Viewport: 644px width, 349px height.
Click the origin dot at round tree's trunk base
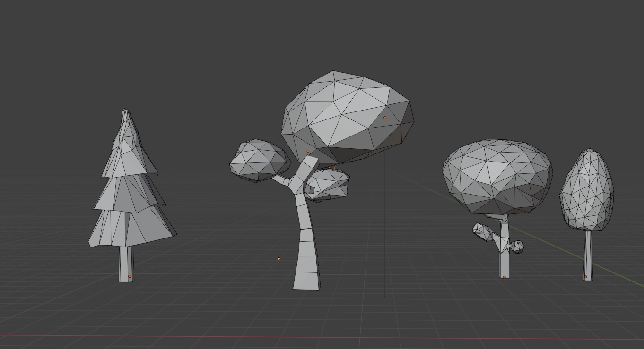click(x=504, y=277)
